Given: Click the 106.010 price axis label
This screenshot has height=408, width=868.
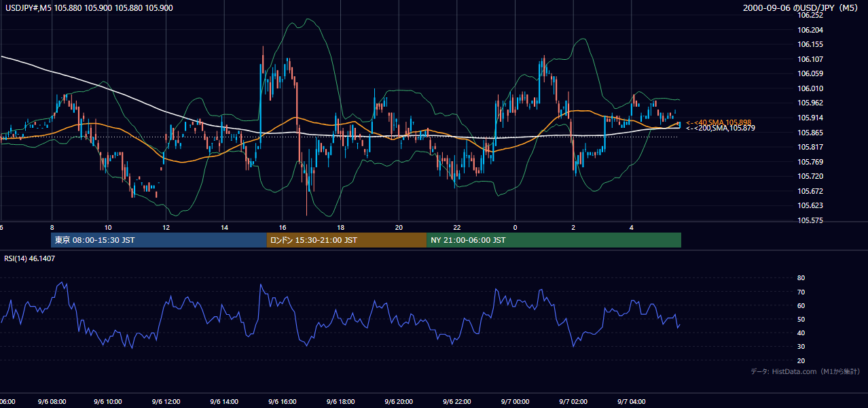Looking at the screenshot, I should pos(810,88).
